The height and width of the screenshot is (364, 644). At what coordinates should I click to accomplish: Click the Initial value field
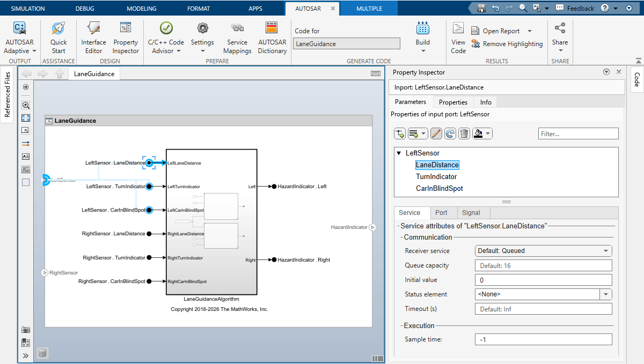pos(544,280)
